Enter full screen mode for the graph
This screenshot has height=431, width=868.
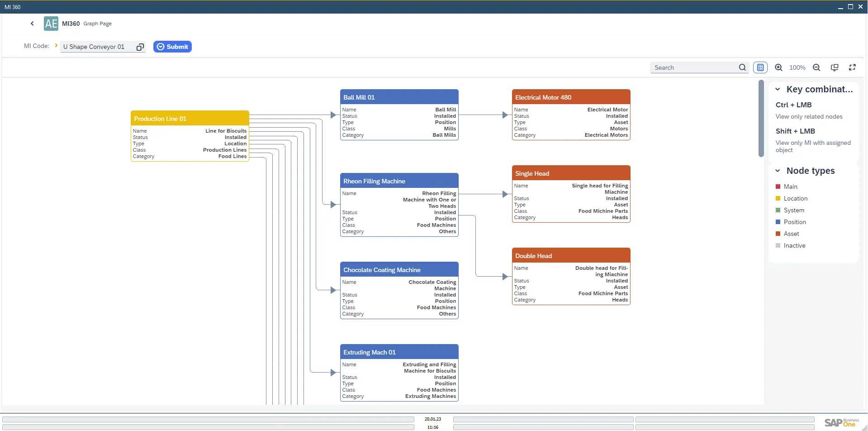point(852,67)
